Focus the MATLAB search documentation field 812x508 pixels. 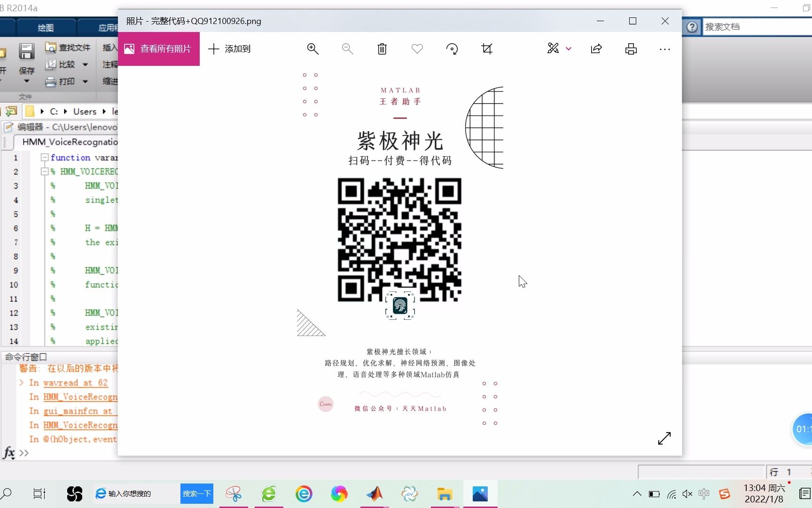tap(757, 27)
